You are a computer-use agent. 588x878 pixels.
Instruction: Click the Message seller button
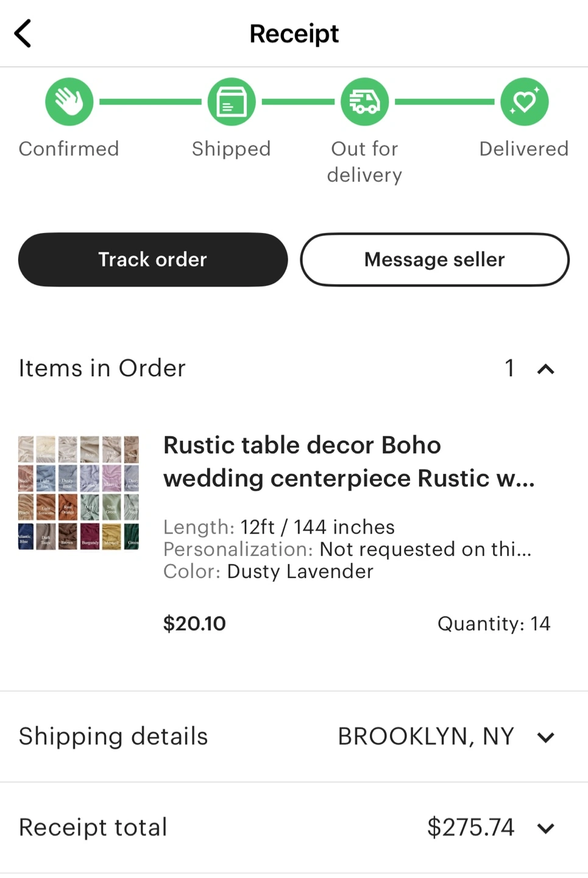click(x=434, y=260)
